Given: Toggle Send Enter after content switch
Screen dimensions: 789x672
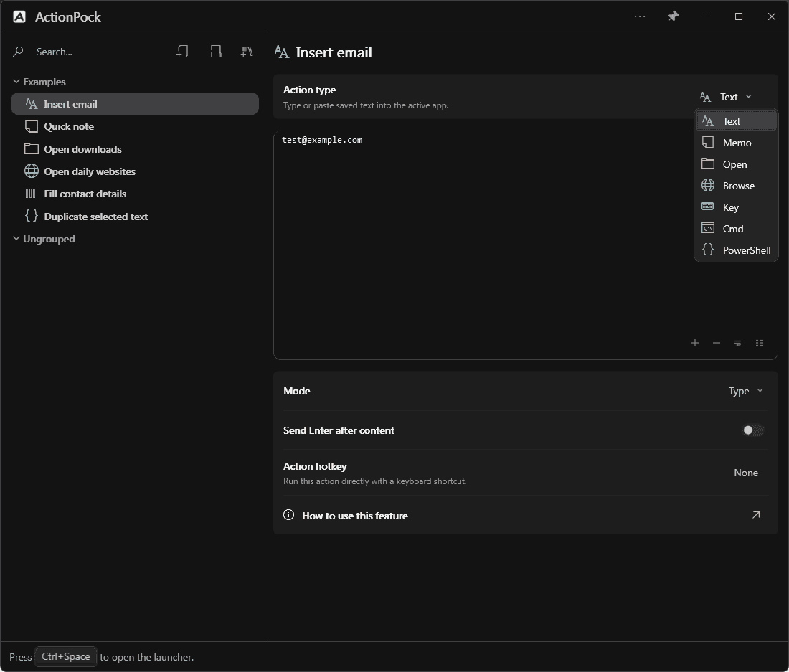Looking at the screenshot, I should (x=753, y=430).
